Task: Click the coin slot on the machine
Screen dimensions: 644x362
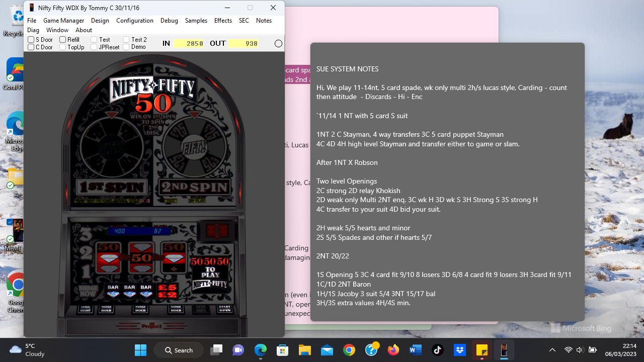Action: 217,231
